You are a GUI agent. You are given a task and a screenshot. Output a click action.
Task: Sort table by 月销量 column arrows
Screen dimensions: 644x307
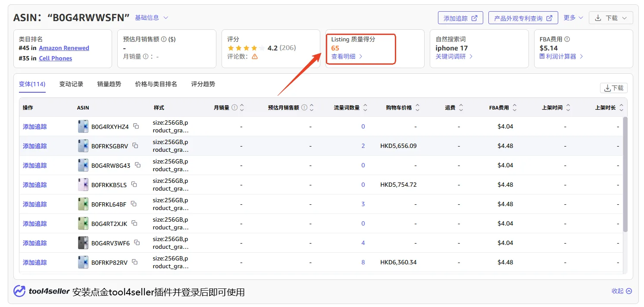(x=242, y=107)
